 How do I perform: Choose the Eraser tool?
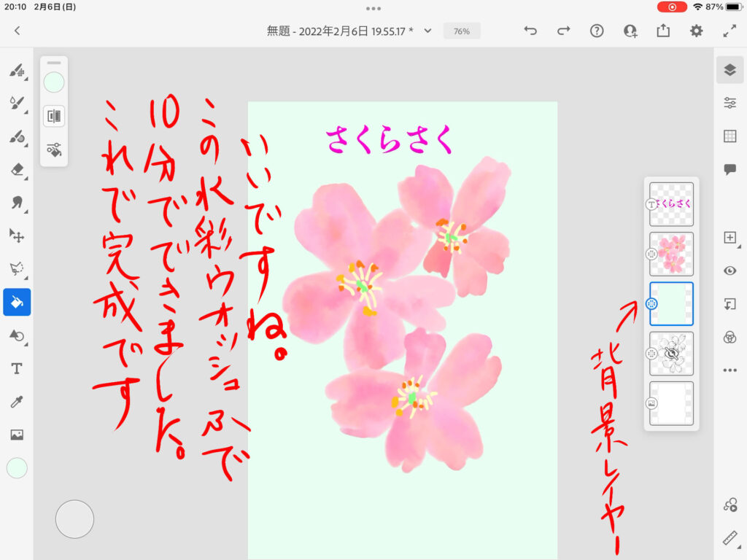point(16,169)
